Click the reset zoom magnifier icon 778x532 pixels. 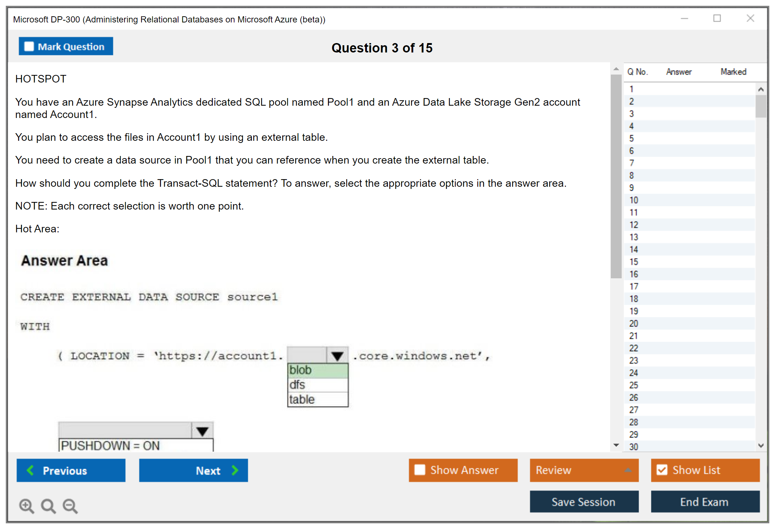[48, 506]
